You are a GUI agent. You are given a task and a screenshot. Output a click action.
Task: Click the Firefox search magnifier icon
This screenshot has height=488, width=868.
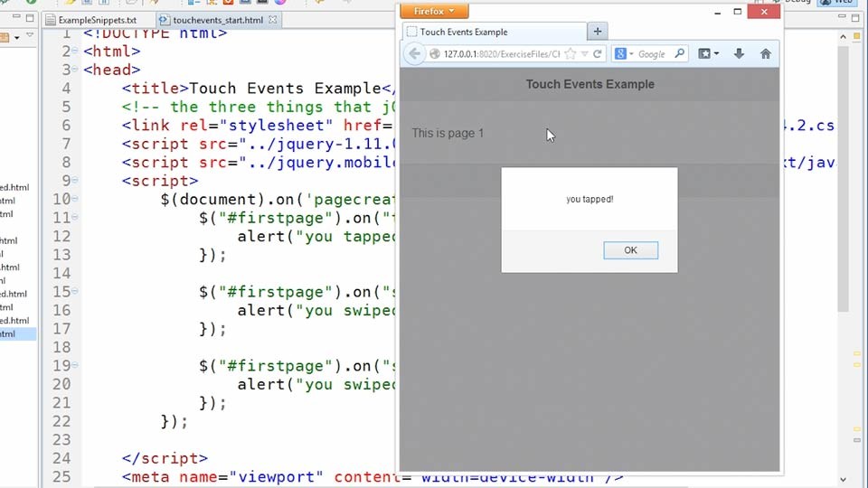click(679, 53)
